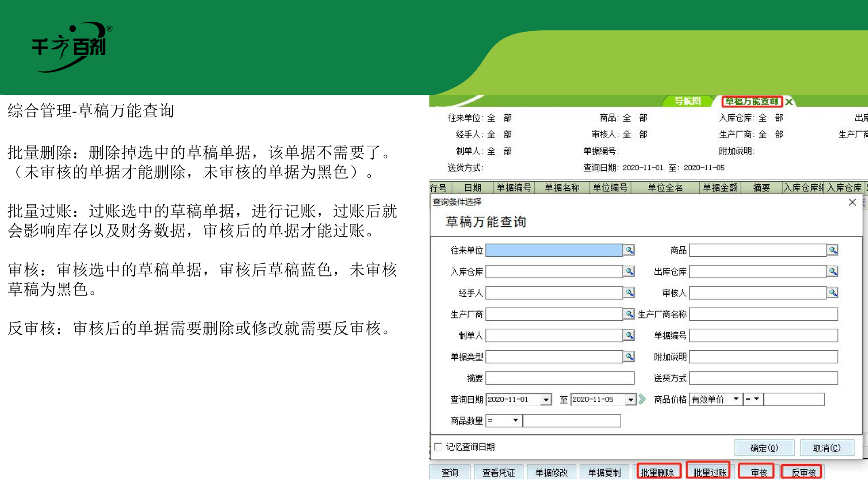Open the 入库仓库 lookup magnifier icon
This screenshot has height=488, width=868.
tap(629, 272)
